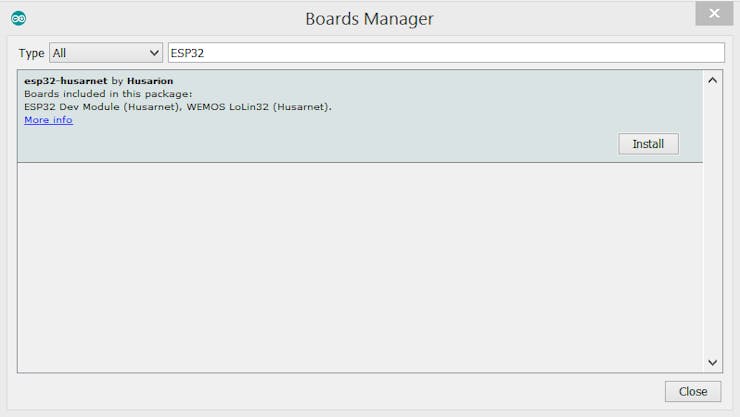This screenshot has height=417, width=740.
Task: Click the Boards included in this package line
Action: click(108, 94)
